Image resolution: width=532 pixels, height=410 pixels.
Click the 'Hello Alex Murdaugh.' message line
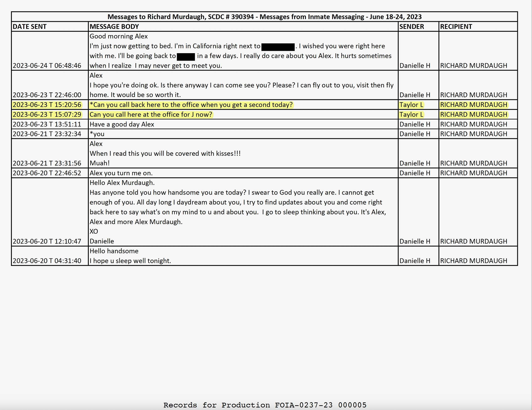tap(122, 183)
